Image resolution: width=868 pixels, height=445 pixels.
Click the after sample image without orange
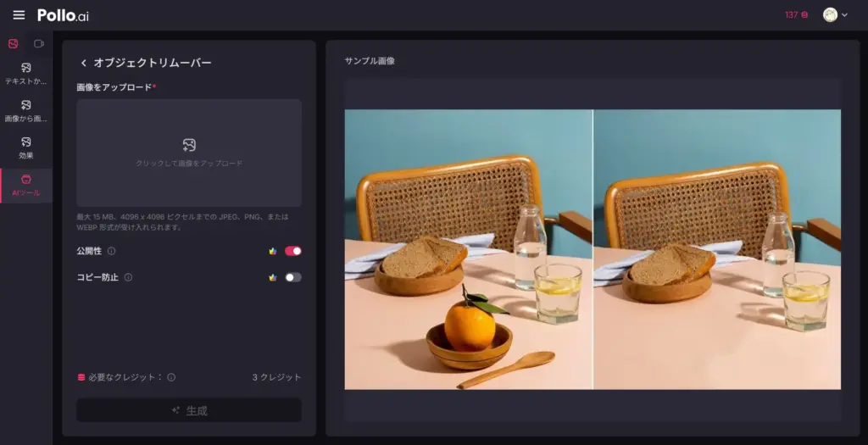pyautogui.click(x=717, y=249)
